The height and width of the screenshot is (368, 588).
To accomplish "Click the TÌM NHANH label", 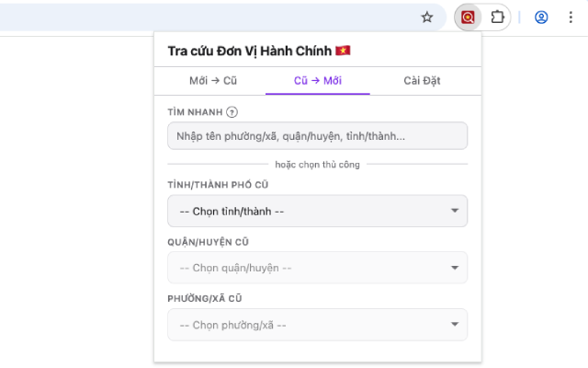I will [194, 112].
